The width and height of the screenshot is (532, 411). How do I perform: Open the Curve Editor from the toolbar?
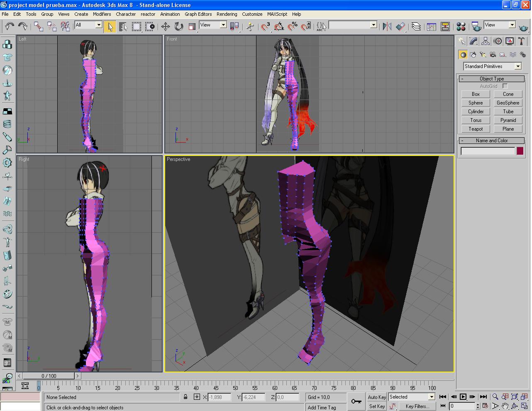(x=432, y=27)
